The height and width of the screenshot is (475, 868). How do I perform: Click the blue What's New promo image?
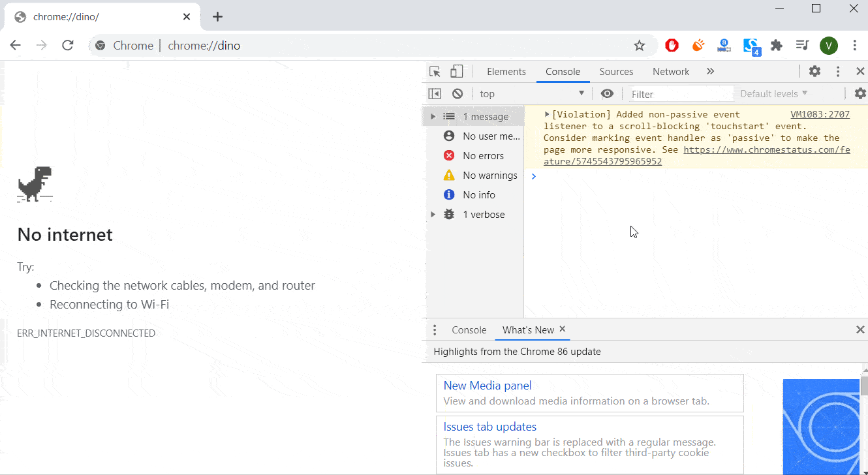pyautogui.click(x=821, y=427)
